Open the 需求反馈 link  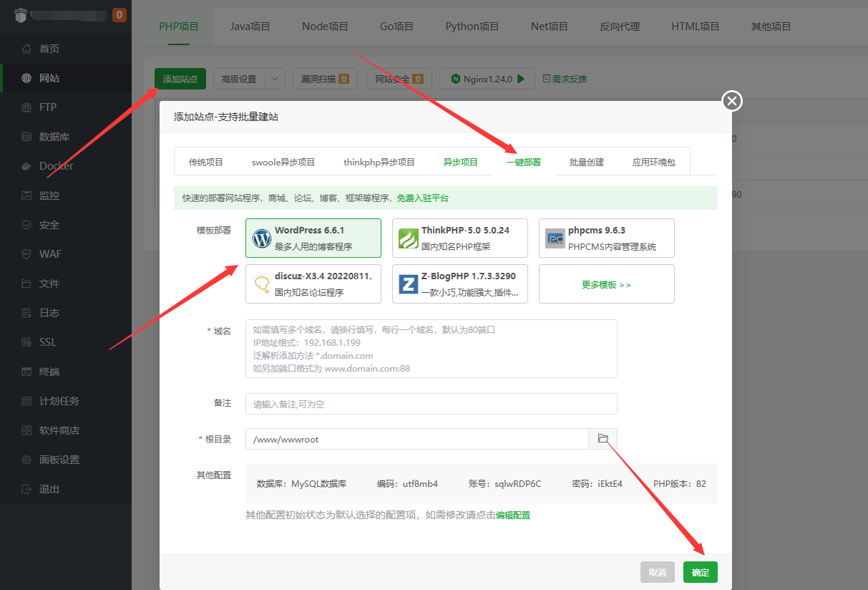565,79
